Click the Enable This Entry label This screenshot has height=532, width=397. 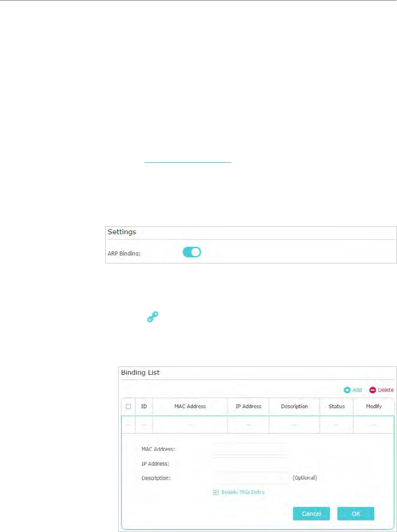[x=243, y=492]
